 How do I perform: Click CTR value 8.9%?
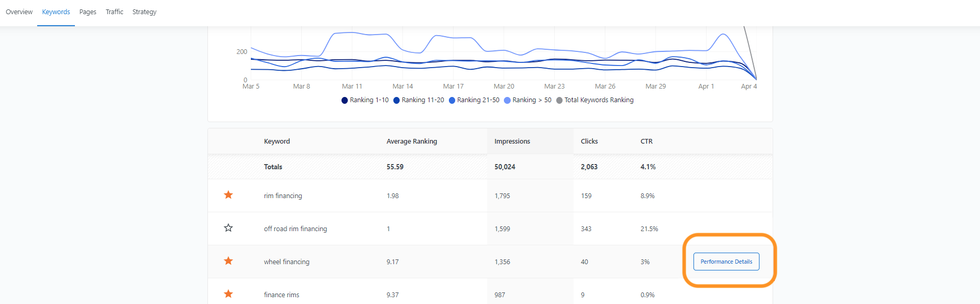647,196
